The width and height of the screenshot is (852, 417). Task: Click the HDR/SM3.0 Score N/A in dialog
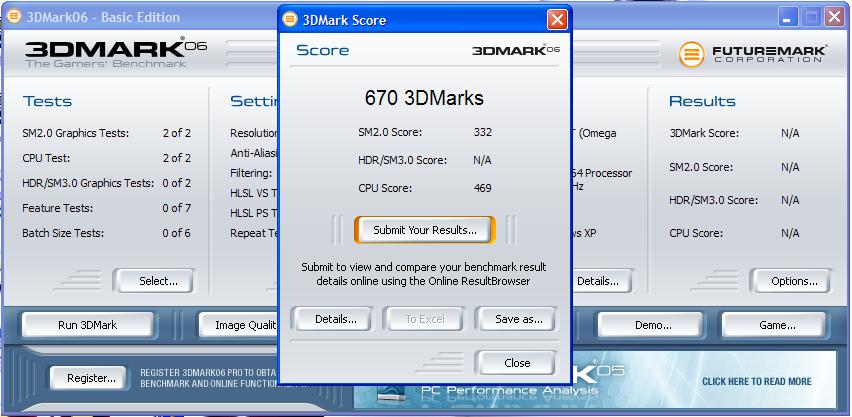[x=483, y=160]
